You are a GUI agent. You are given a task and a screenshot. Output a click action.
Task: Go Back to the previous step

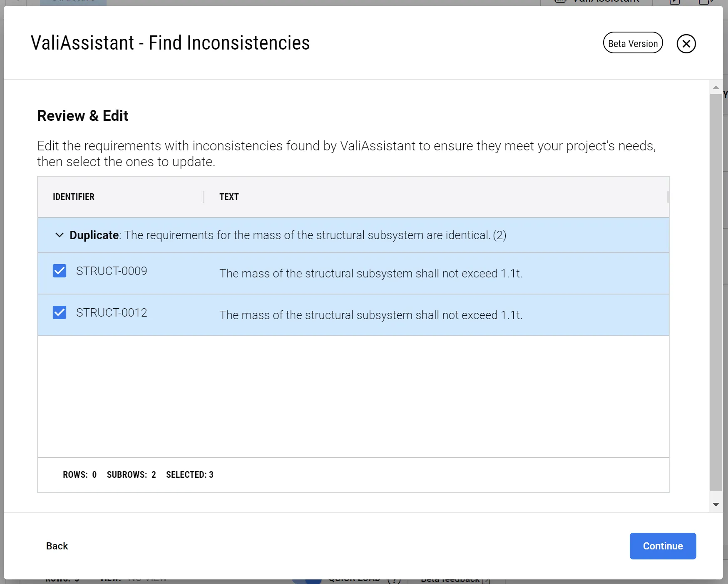pyautogui.click(x=57, y=546)
